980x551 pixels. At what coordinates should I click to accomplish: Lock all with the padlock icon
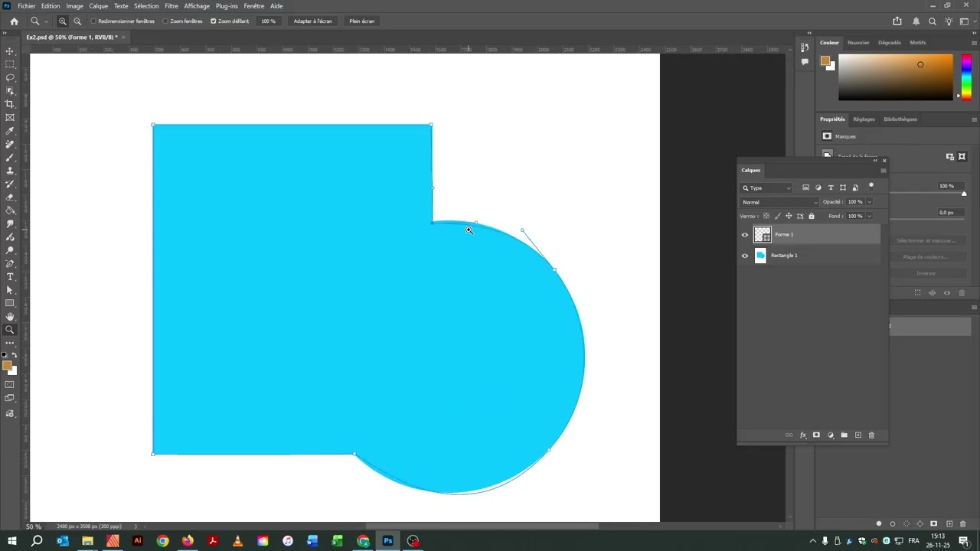click(812, 216)
